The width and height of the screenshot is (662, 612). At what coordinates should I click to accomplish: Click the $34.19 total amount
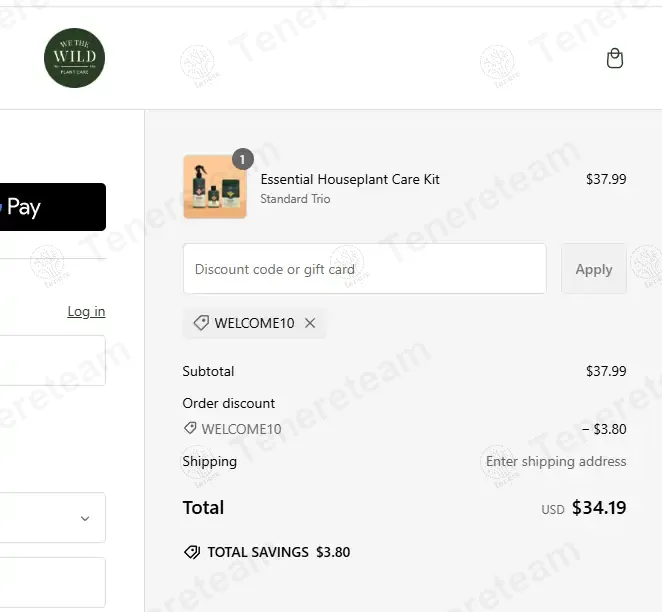point(599,508)
